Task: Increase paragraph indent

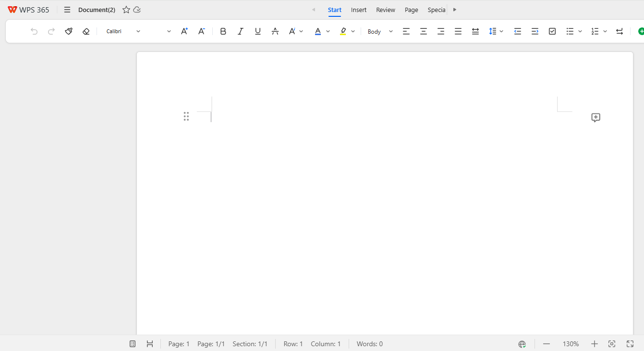Action: 535,31
